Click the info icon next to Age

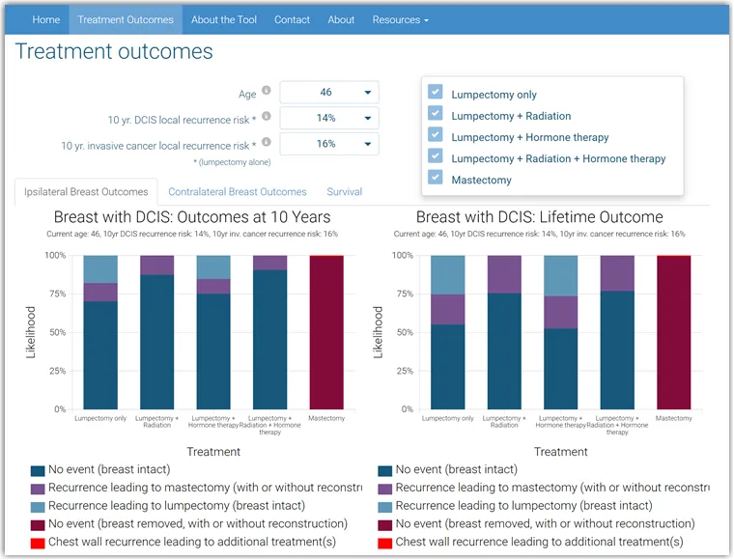(x=267, y=91)
